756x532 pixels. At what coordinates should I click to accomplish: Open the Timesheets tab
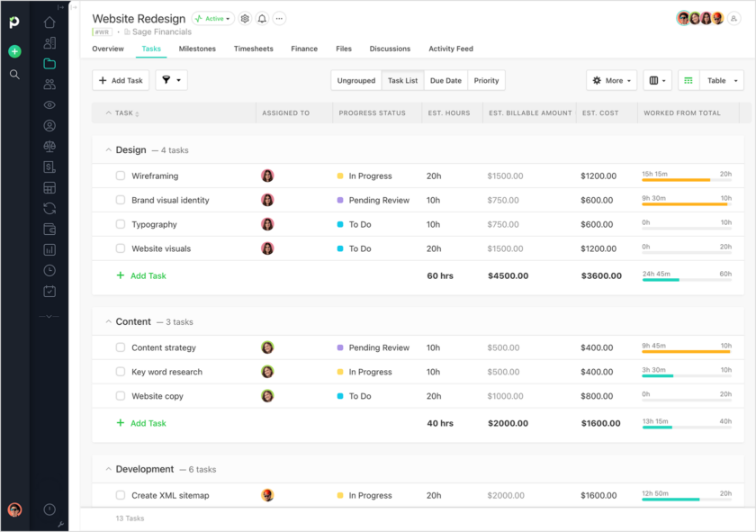[x=253, y=49]
